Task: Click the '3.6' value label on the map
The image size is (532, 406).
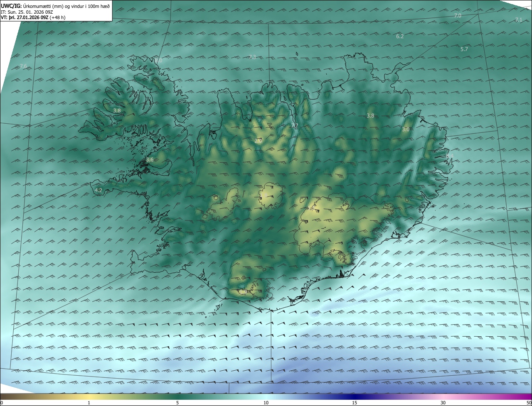Action: pyautogui.click(x=150, y=159)
